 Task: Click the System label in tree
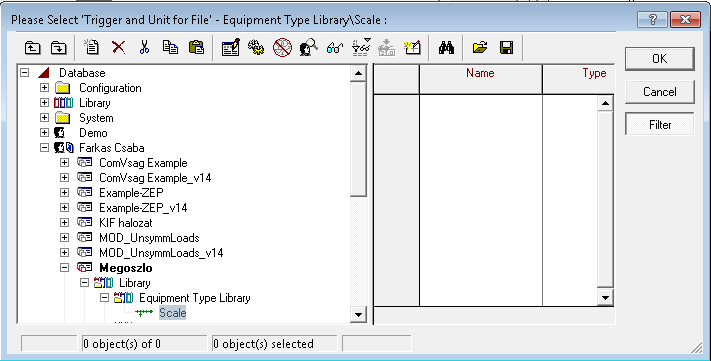pos(96,118)
